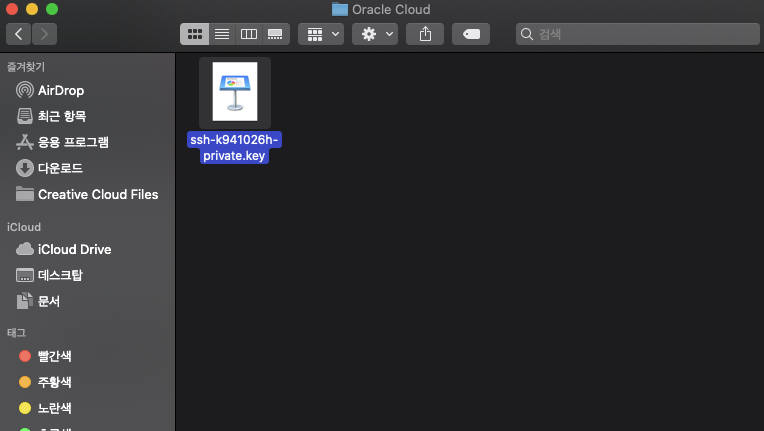The image size is (764, 431).
Task: Select the 노란색 yellow tag dot
Action: [25, 408]
